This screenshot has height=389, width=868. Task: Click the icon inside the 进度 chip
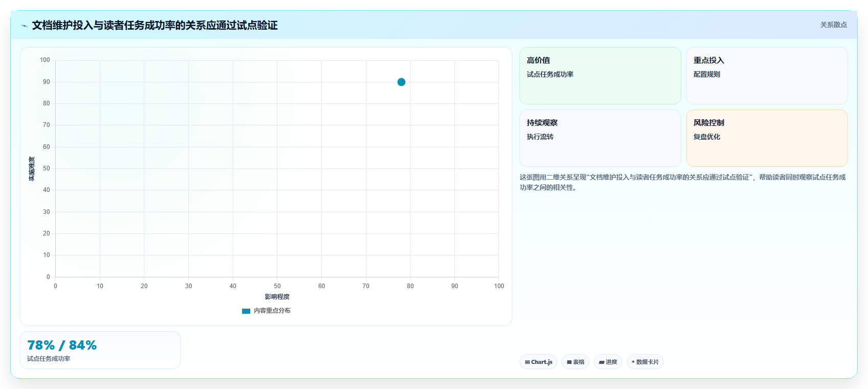[601, 362]
